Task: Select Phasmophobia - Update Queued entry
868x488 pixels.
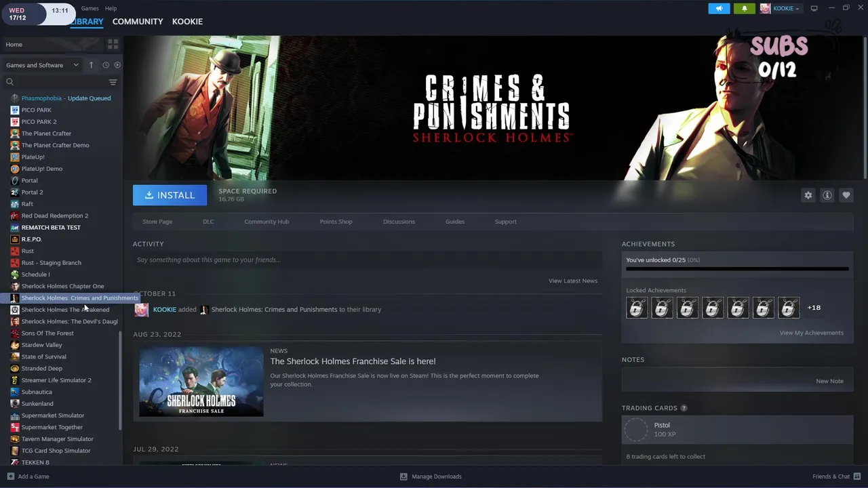Action: pyautogui.click(x=66, y=98)
